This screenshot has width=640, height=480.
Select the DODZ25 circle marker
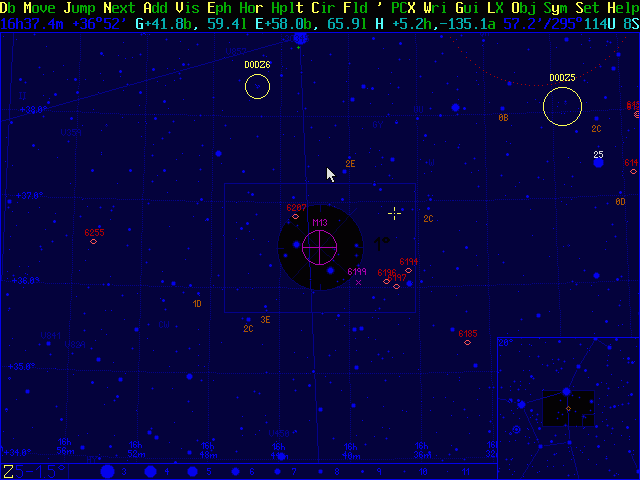click(x=562, y=106)
